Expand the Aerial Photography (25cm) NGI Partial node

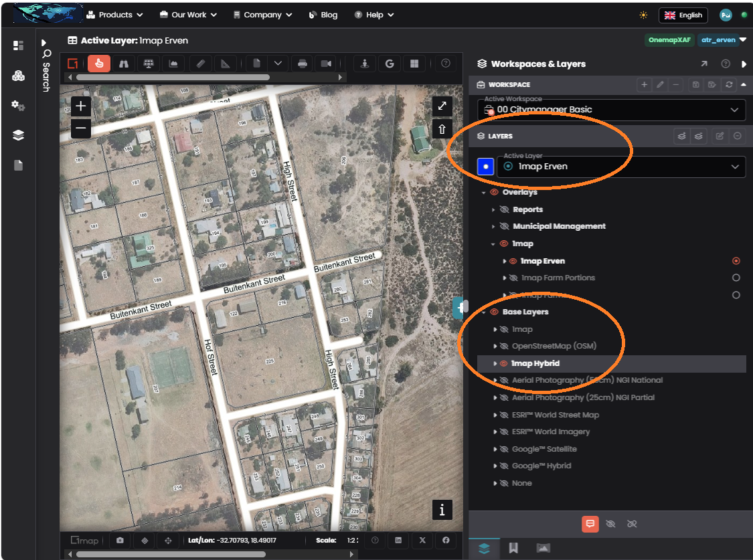tap(495, 398)
